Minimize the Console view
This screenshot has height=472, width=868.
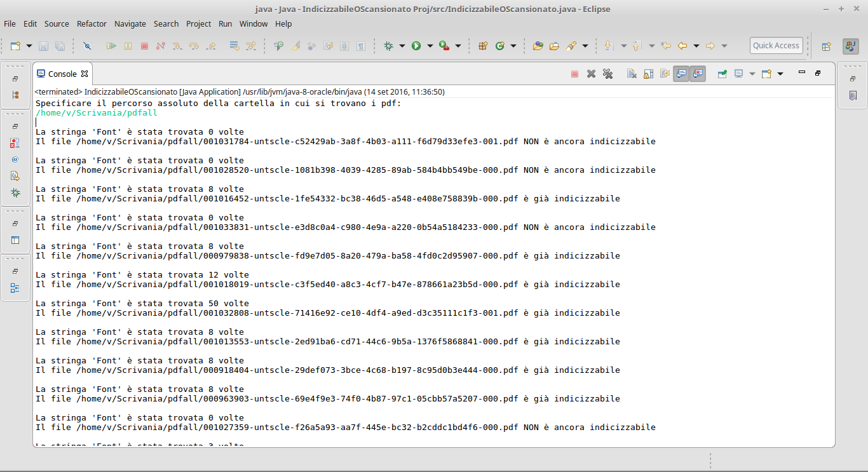802,72
